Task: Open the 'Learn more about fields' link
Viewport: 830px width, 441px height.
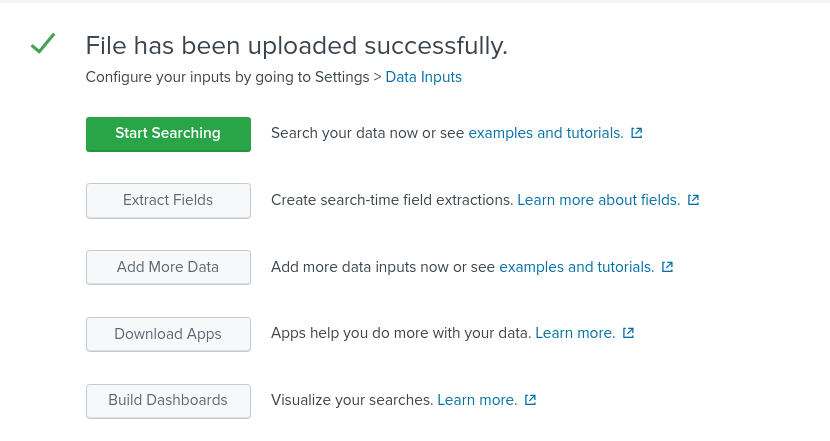Action: pos(598,200)
